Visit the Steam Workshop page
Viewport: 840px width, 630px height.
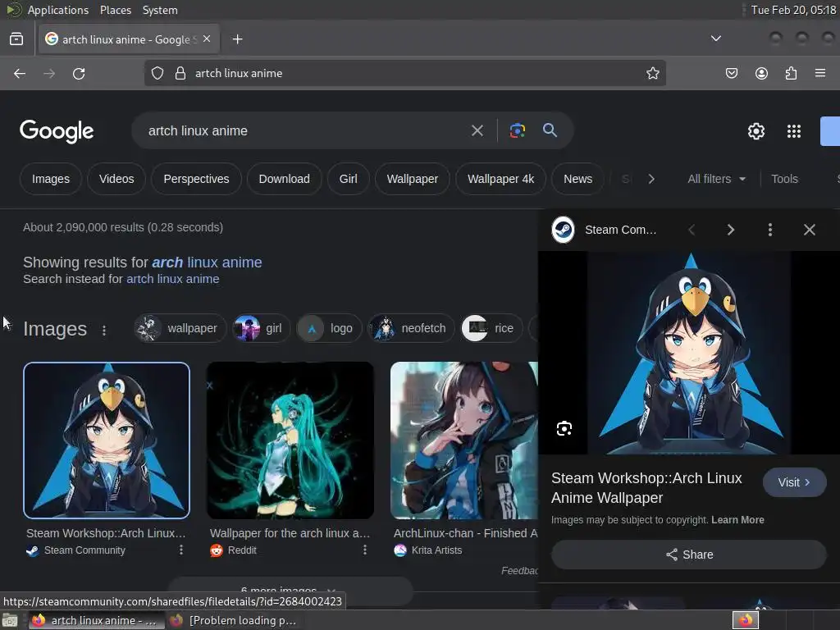(794, 482)
